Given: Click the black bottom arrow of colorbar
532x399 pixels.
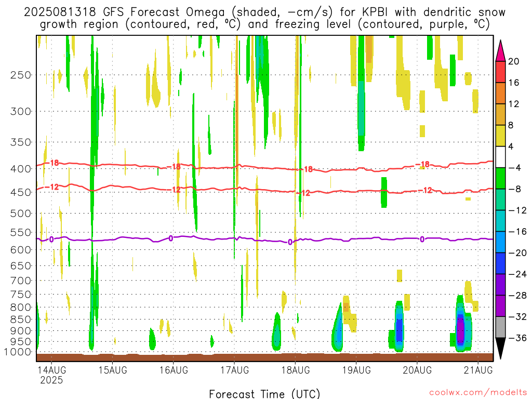Looking at the screenshot, I should (500, 349).
